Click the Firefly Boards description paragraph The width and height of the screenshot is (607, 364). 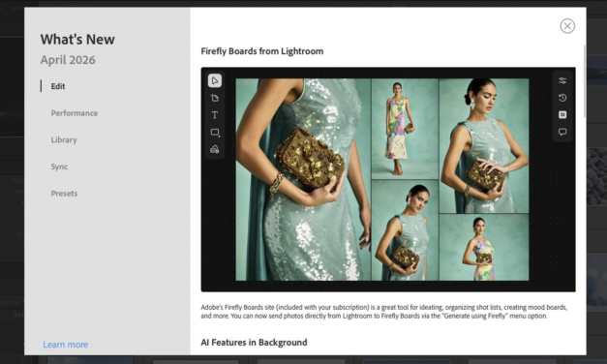(x=384, y=312)
